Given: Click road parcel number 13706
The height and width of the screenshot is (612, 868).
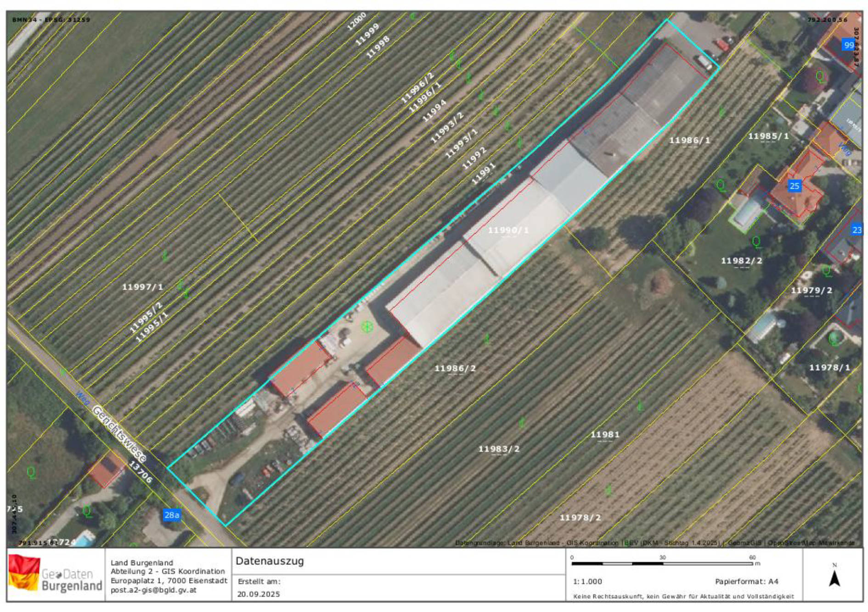Looking at the screenshot, I should [x=140, y=472].
